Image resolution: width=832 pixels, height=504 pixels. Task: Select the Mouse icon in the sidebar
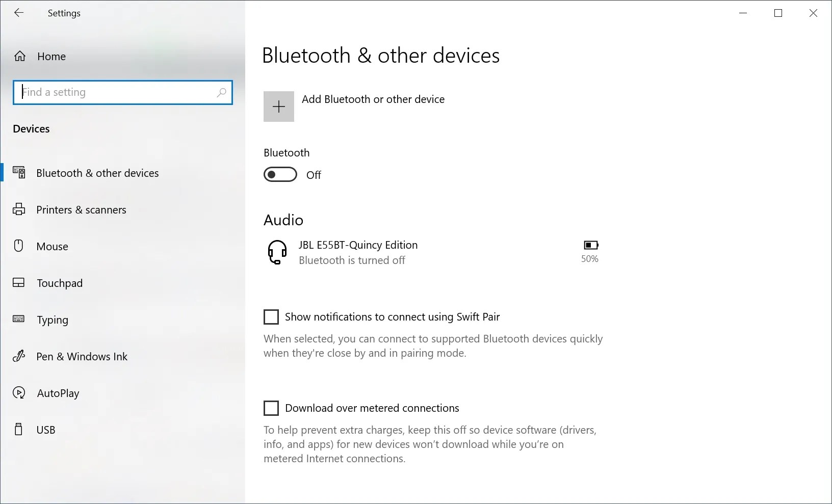point(18,246)
